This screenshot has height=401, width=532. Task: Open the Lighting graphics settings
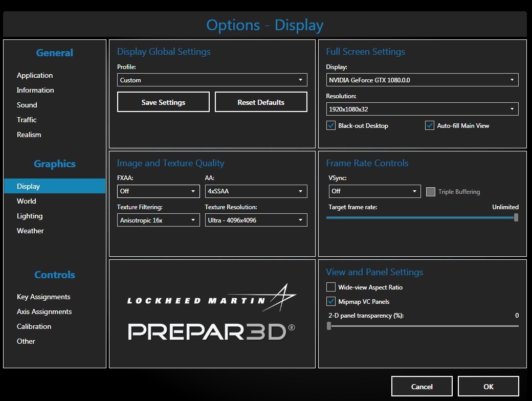pyautogui.click(x=30, y=216)
